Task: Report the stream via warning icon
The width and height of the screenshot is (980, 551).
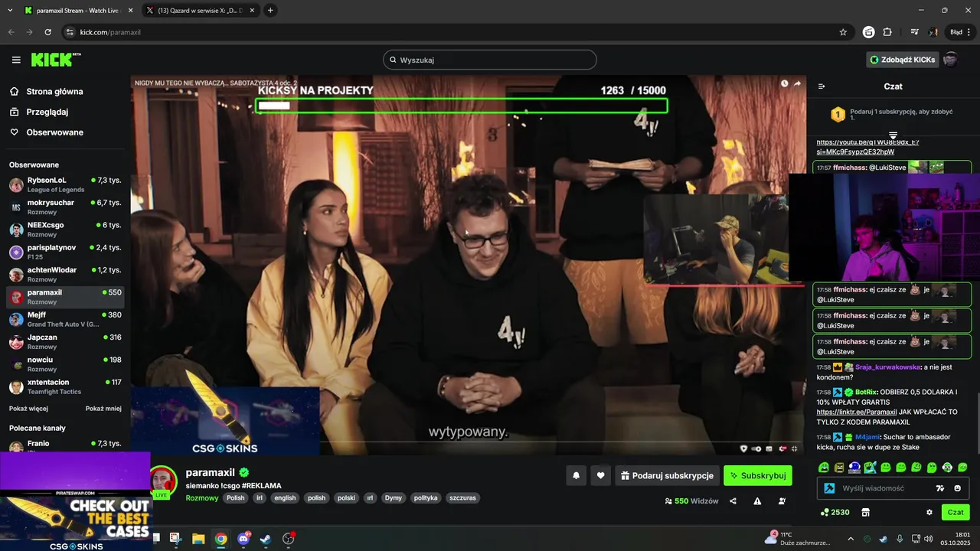Action: click(757, 501)
